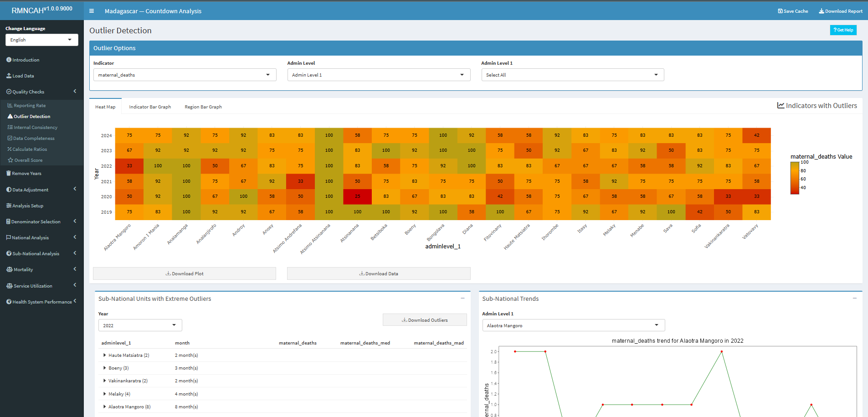Image resolution: width=868 pixels, height=417 pixels.
Task: Click the 42 cell for Vatovavy 2024
Action: [757, 135]
